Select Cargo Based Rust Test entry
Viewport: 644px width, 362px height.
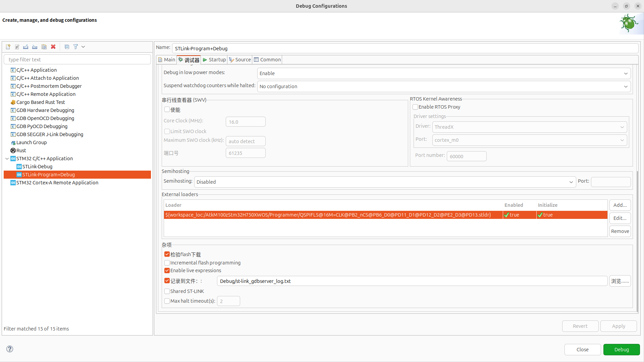41,102
